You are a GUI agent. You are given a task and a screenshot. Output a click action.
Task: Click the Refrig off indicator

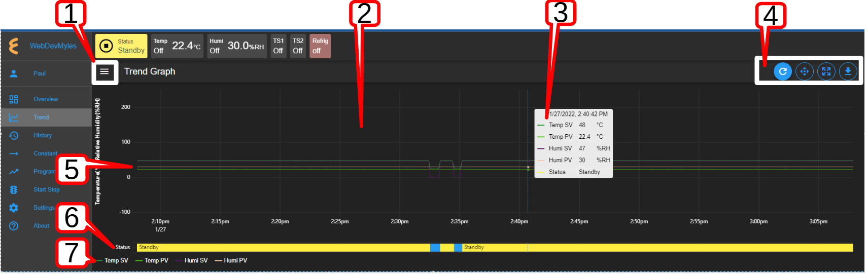(x=320, y=46)
